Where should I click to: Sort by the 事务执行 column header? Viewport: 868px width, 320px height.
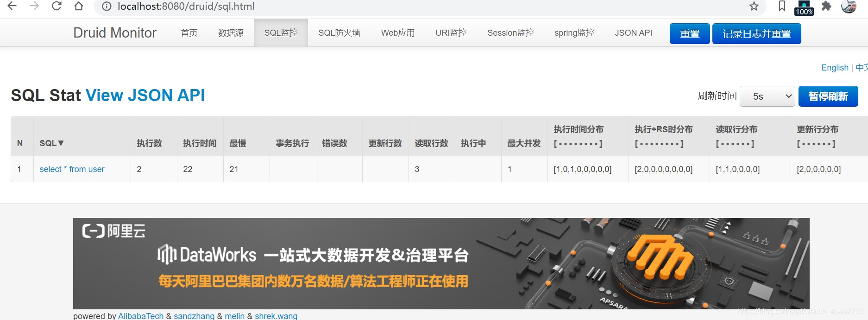point(292,143)
